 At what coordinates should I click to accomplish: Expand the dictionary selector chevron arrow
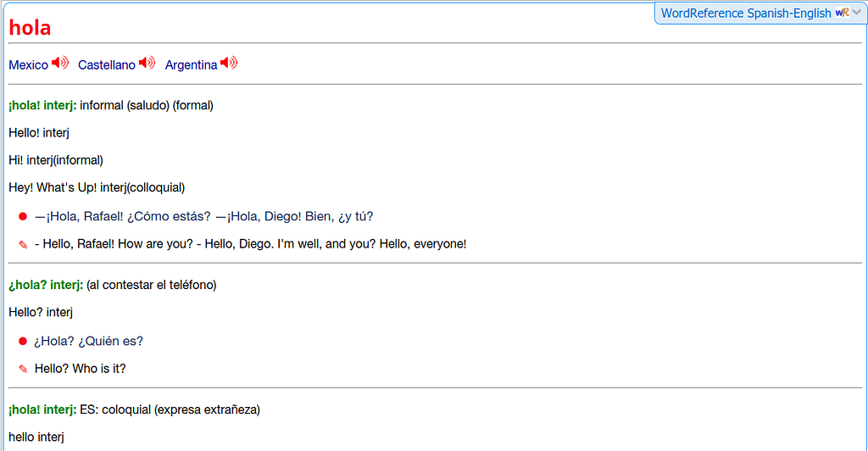[x=856, y=13]
